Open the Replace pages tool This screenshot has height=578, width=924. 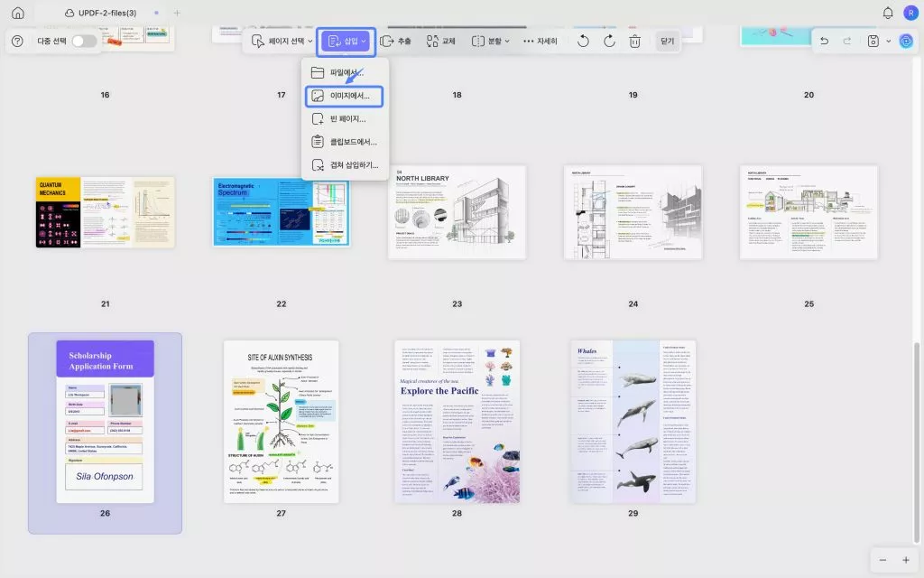(x=439, y=41)
